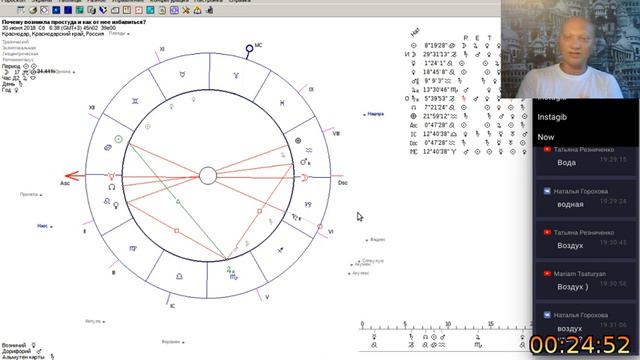Click the 'Дорифорий' label

point(16,351)
